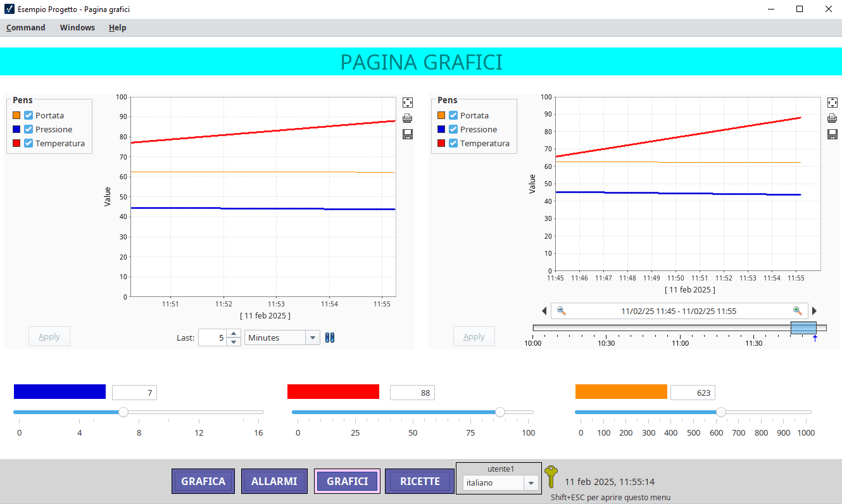The height and width of the screenshot is (504, 842).
Task: Click the orange Portata swatch in left legend
Action: (16, 115)
